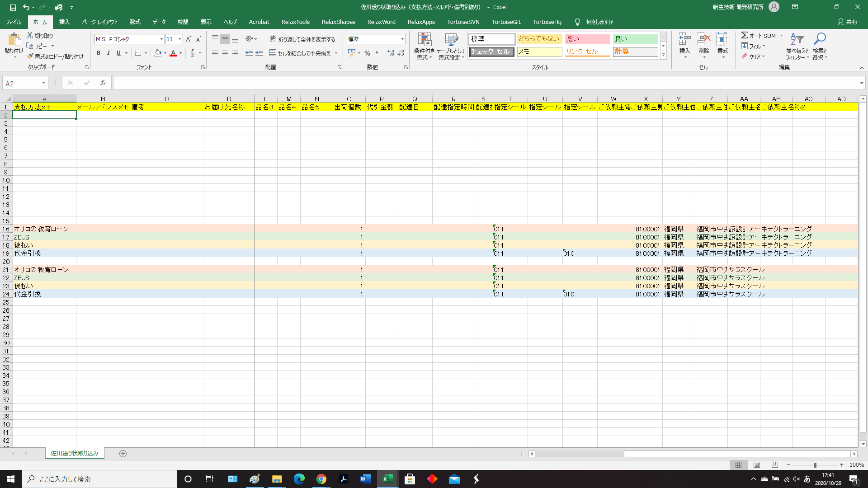The height and width of the screenshot is (488, 868).
Task: Open the font name dropdown
Action: (x=161, y=39)
